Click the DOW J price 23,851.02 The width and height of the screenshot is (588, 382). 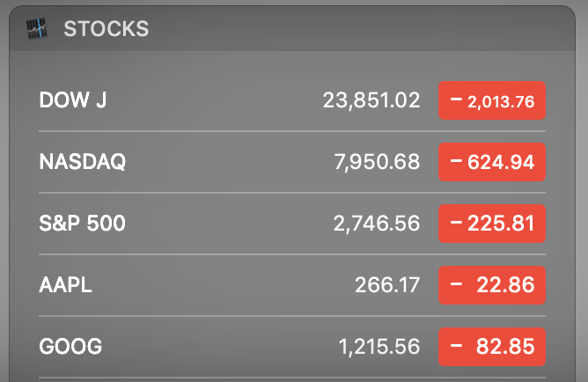(371, 100)
